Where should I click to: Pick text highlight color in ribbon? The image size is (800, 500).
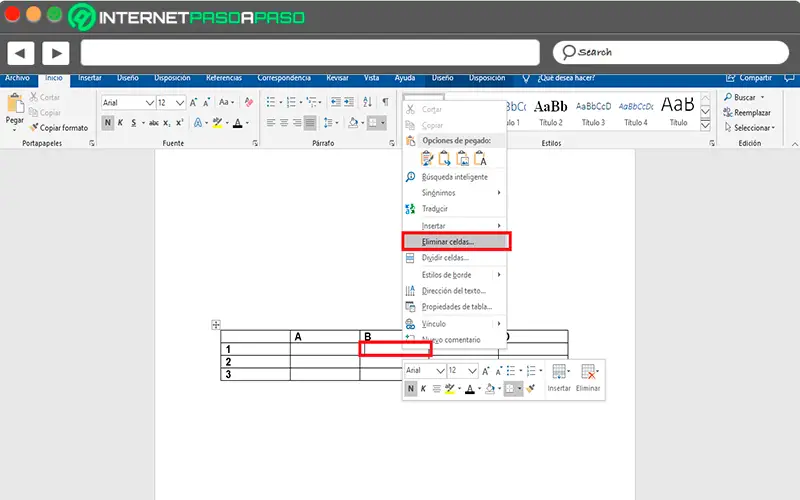point(218,123)
